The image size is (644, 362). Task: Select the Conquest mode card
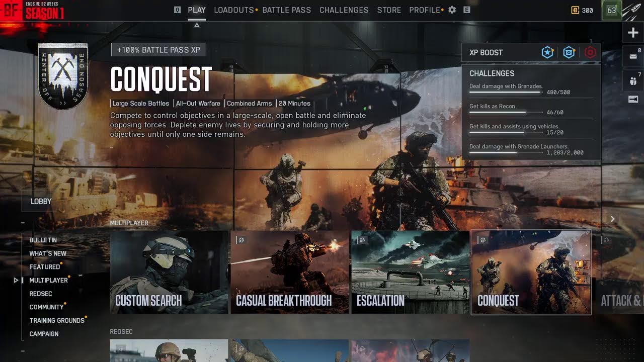pos(531,272)
